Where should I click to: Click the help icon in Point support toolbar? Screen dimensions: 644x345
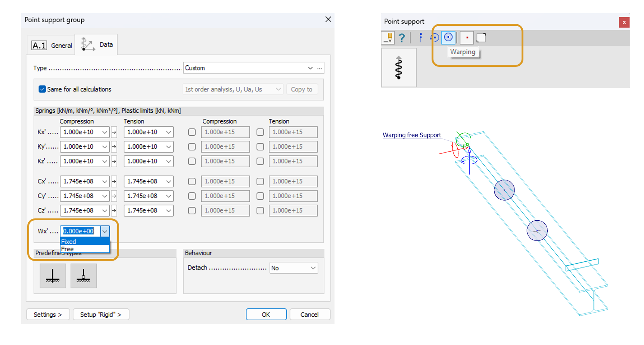402,37
